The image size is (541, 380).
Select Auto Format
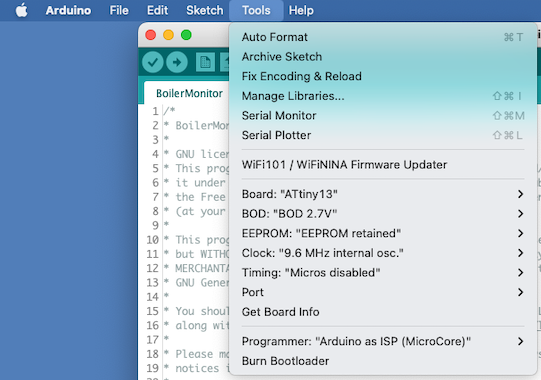[383, 37]
